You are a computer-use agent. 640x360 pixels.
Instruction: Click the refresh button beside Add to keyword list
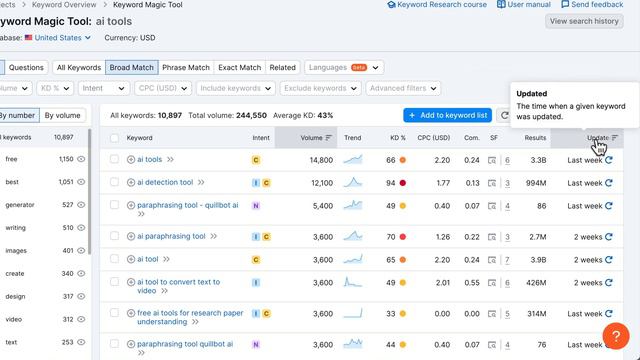(x=504, y=116)
